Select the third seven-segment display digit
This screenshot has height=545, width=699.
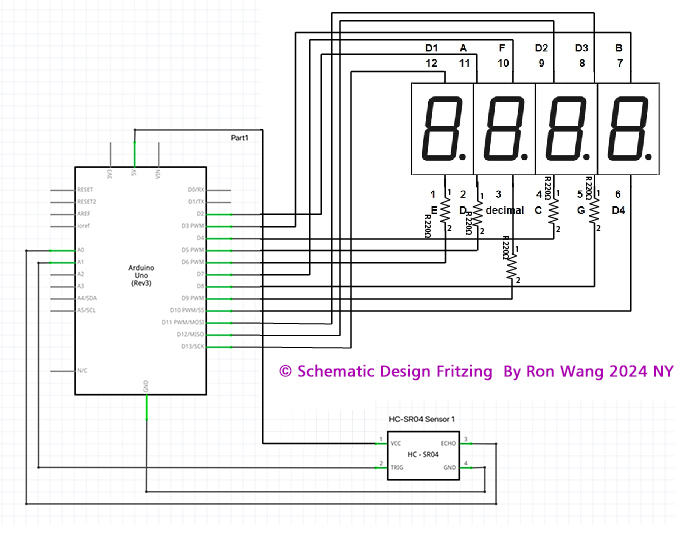(567, 129)
